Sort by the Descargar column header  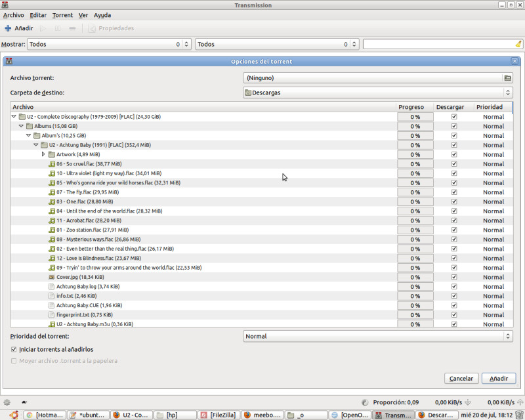[453, 107]
